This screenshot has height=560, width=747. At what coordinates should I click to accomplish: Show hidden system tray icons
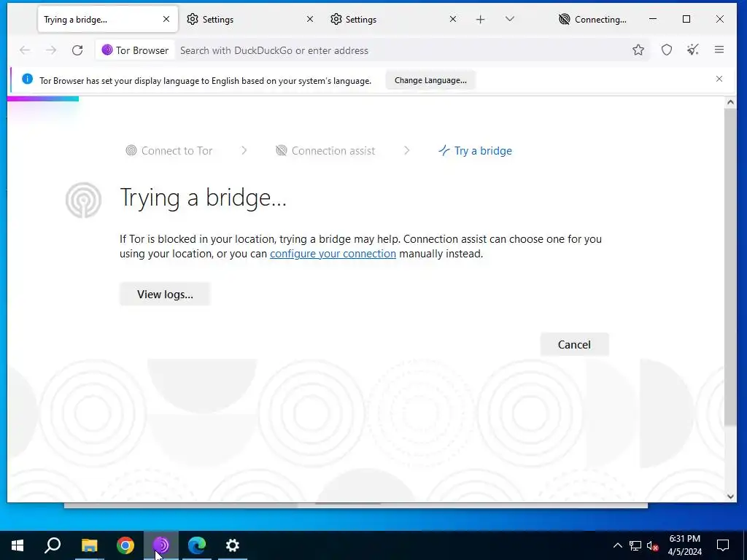point(617,545)
